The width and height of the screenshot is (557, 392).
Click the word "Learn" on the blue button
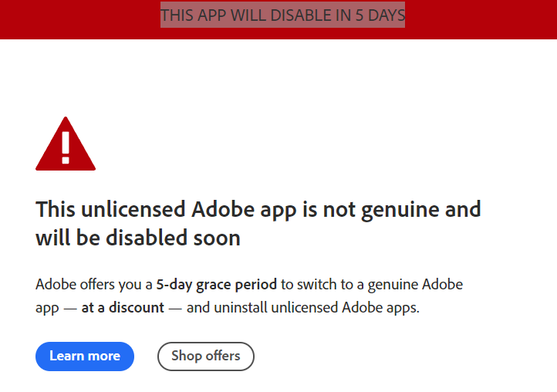coord(66,356)
